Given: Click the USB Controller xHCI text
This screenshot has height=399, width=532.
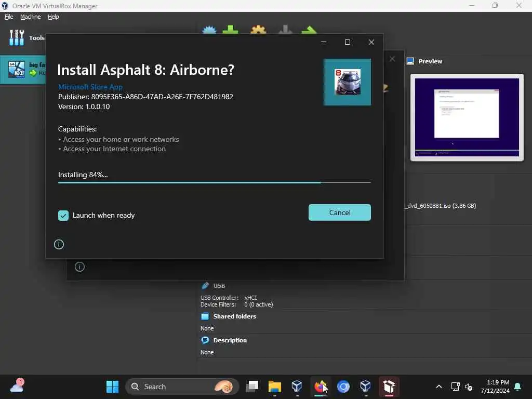Looking at the screenshot, I should [x=229, y=298].
